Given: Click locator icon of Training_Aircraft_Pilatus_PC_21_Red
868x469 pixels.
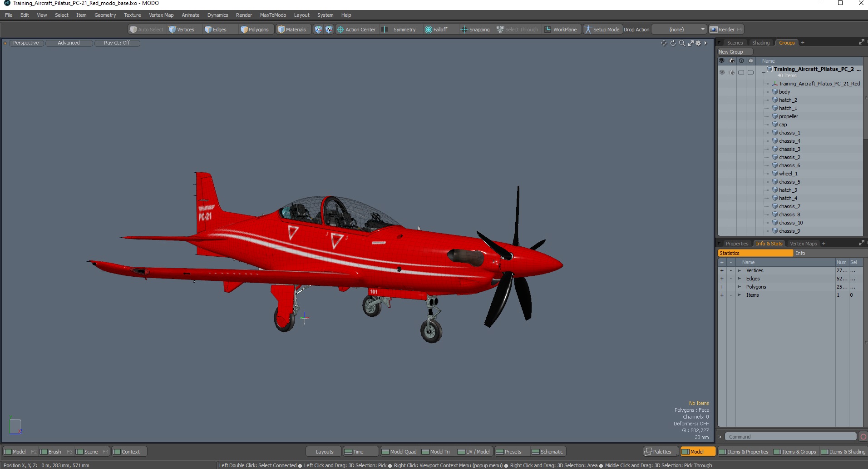Looking at the screenshot, I should pos(775,84).
